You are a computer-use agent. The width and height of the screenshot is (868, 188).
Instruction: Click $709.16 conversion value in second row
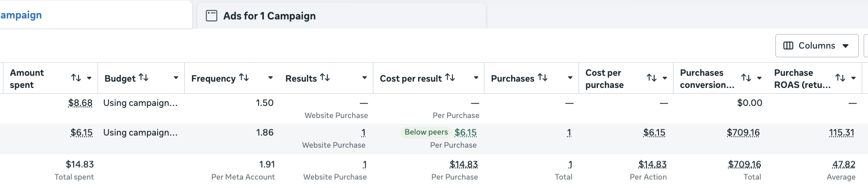743,133
